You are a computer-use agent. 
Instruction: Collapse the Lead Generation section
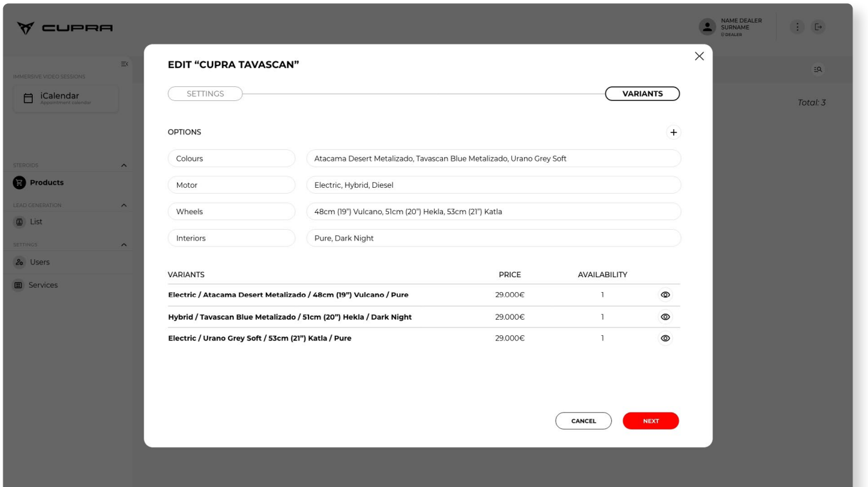[124, 206]
